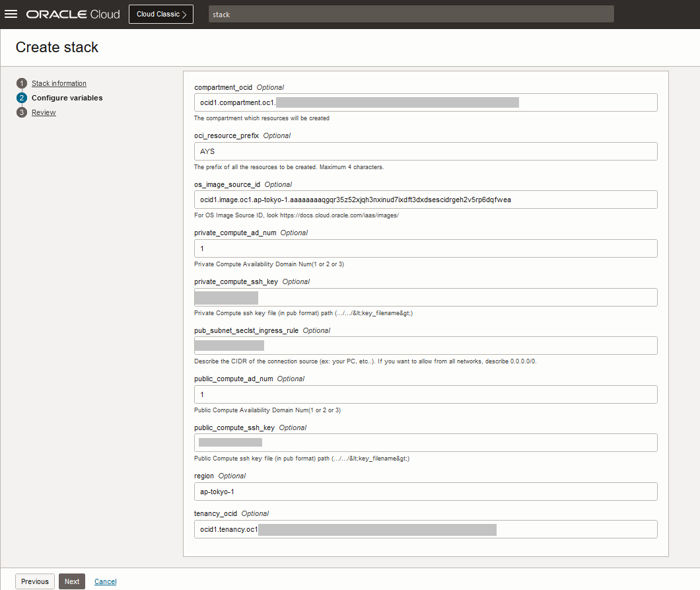Click the 'tenancy_ocid' label
The width and height of the screenshot is (700, 590).
point(216,513)
